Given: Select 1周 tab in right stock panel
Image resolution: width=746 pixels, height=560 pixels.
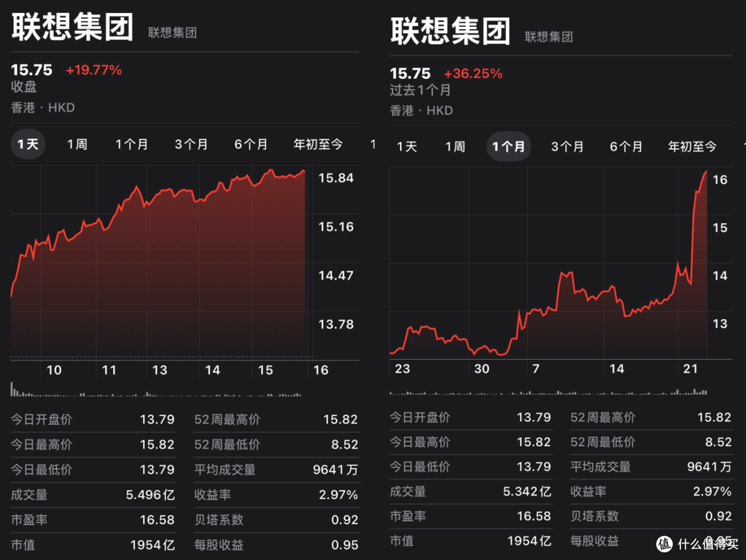Looking at the screenshot, I should (x=455, y=146).
